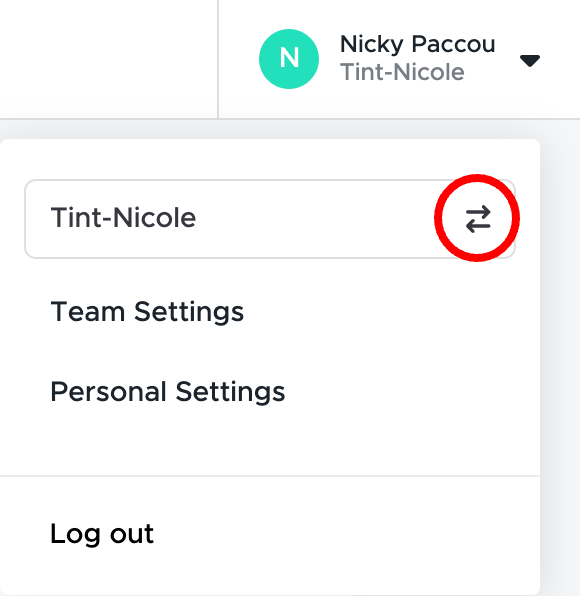The height and width of the screenshot is (596, 580).
Task: Log out of the account
Action: (x=102, y=534)
